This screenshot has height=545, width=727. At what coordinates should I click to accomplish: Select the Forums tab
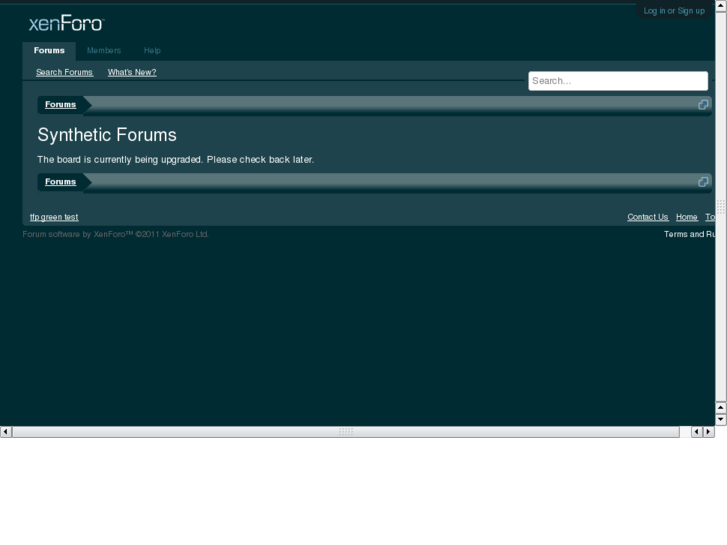coord(49,51)
